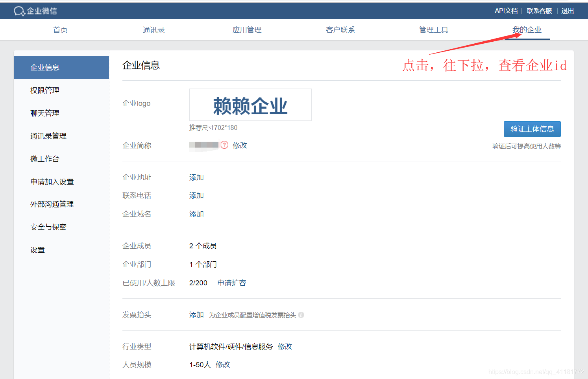Click 添加 for 企业地址
Image resolution: width=588 pixels, height=379 pixels.
pos(196,177)
